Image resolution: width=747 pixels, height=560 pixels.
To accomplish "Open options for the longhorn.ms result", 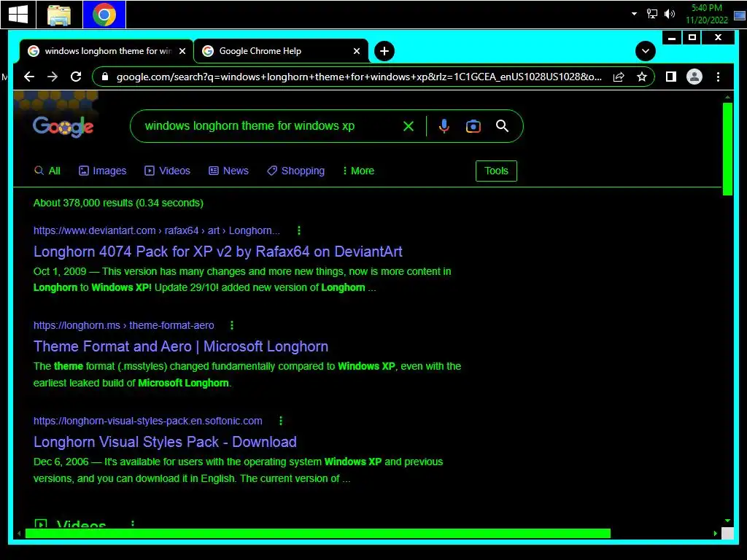I will [x=232, y=326].
